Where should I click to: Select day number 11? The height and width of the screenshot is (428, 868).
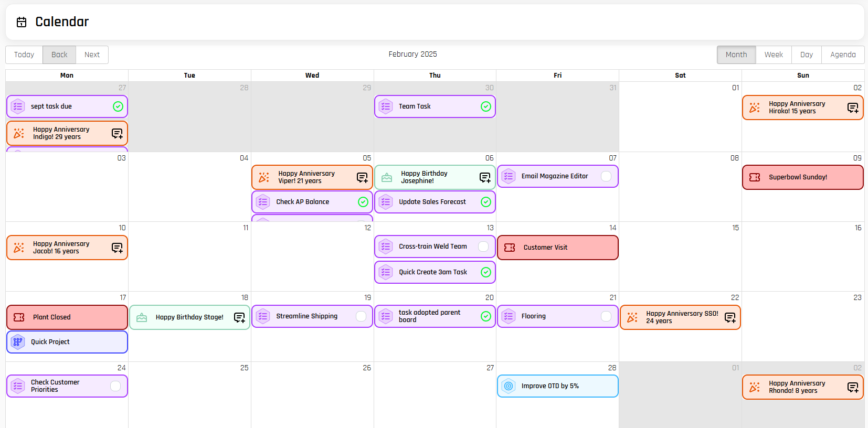(246, 228)
